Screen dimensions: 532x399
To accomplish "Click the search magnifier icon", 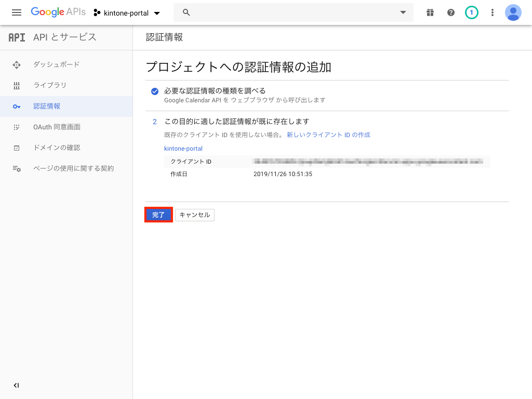I will pos(187,12).
